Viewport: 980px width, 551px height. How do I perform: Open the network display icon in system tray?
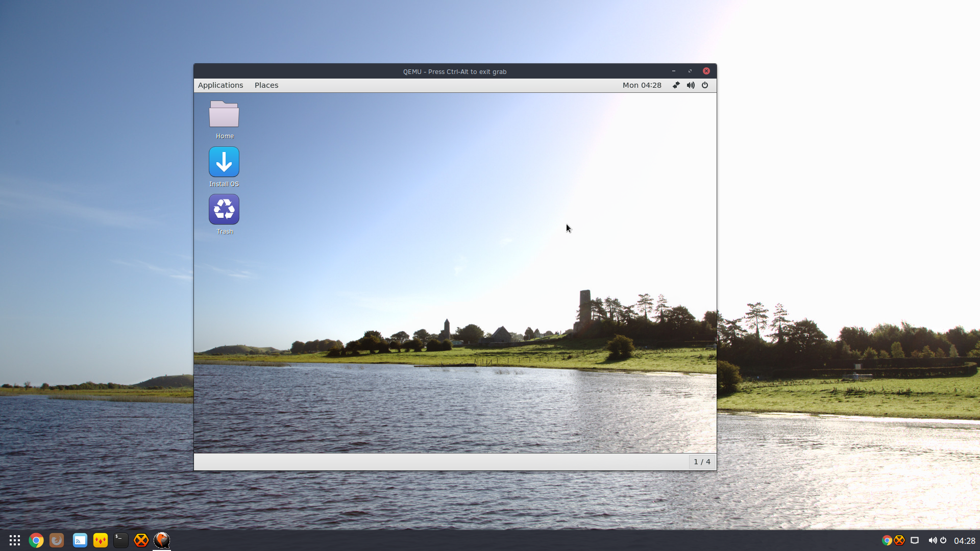pos(915,540)
